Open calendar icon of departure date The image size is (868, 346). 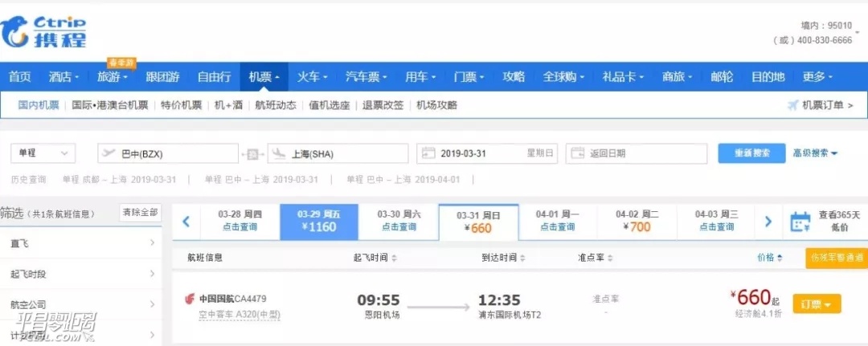(428, 153)
